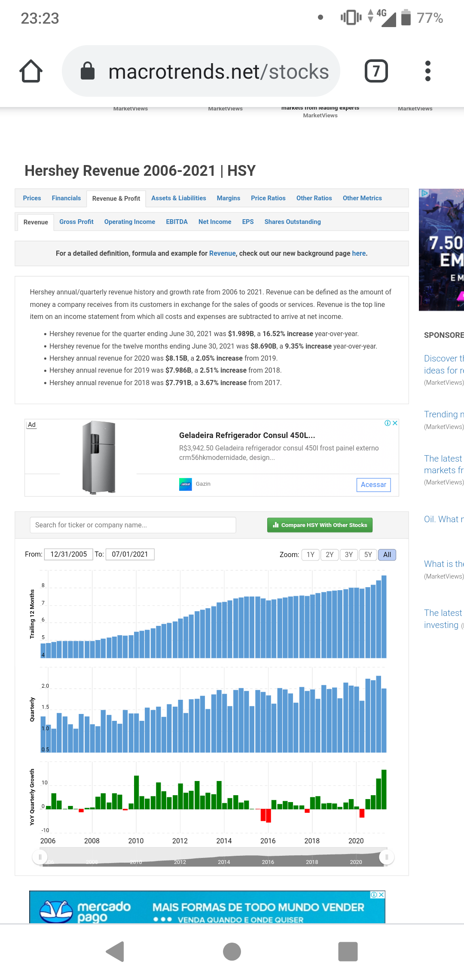The image size is (464, 980).
Task: Tap the ticker search field
Action: (x=133, y=525)
